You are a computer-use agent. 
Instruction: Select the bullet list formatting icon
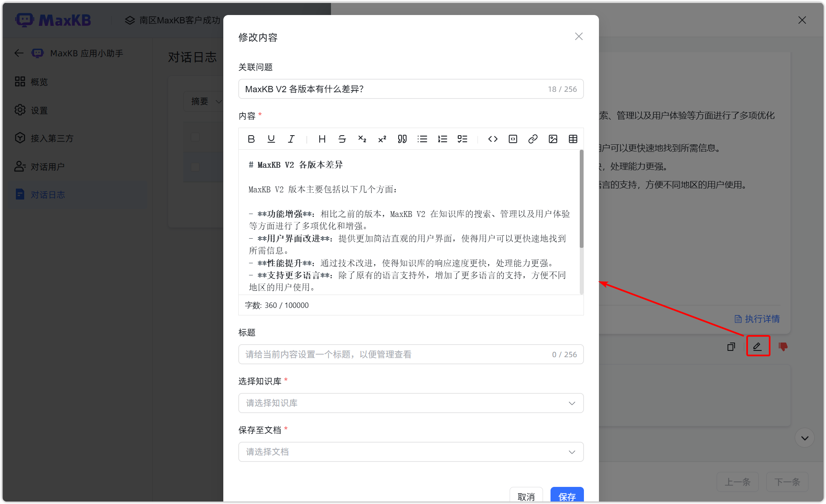[422, 139]
